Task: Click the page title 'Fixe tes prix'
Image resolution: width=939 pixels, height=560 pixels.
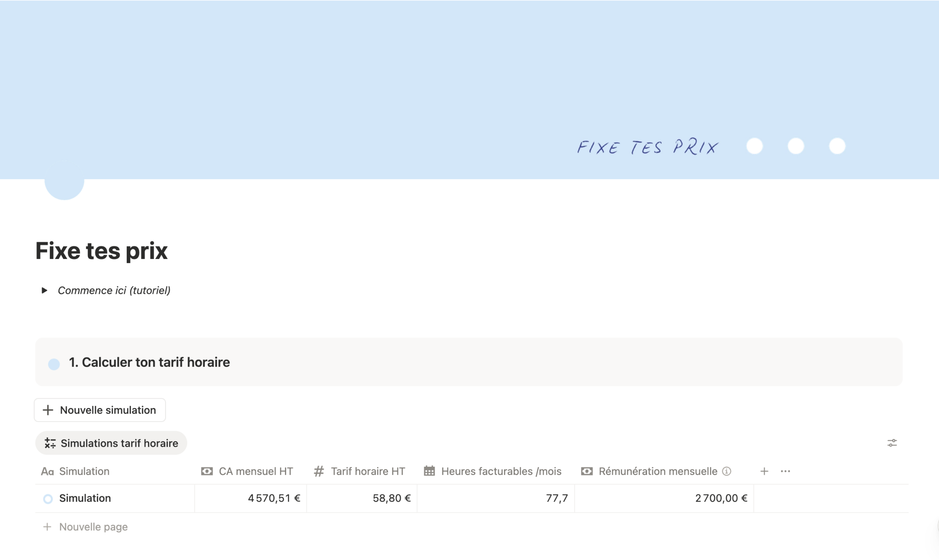Action: coord(101,251)
